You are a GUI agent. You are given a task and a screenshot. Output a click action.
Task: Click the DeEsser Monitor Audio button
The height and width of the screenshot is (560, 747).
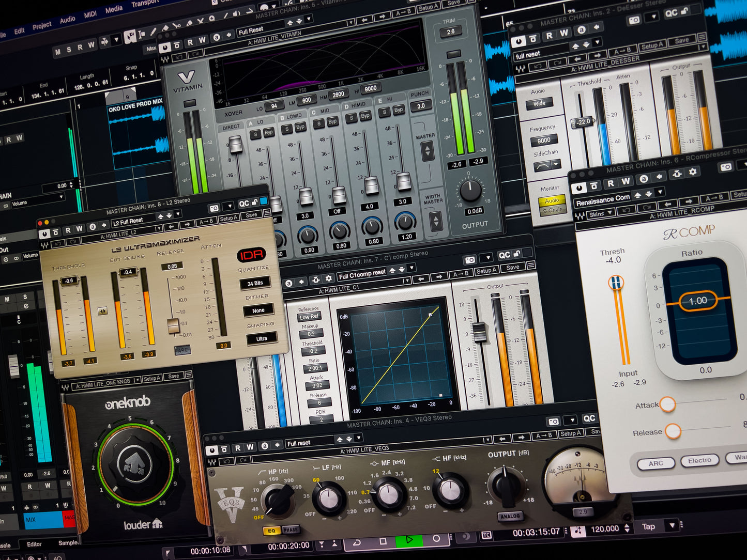pyautogui.click(x=552, y=200)
